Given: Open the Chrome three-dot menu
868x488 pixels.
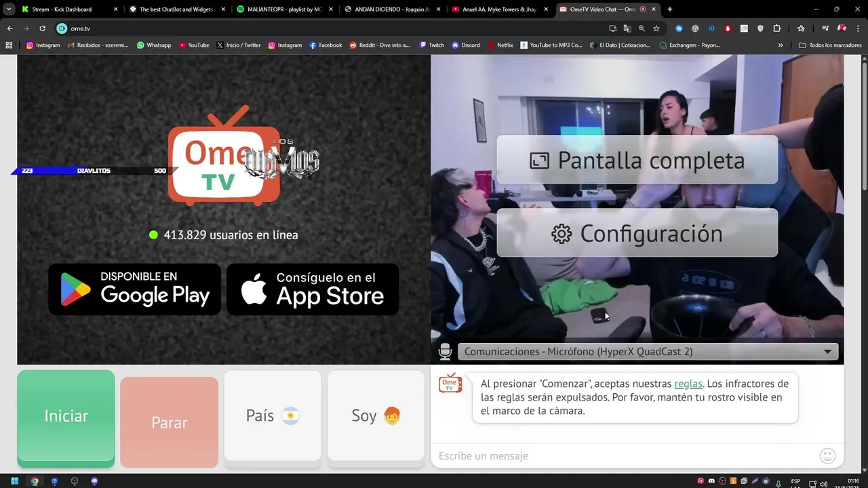Looking at the screenshot, I should click(x=858, y=28).
